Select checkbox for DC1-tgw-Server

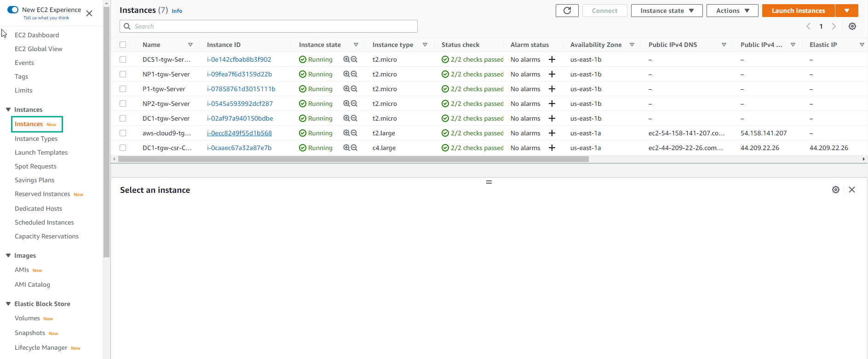click(123, 118)
